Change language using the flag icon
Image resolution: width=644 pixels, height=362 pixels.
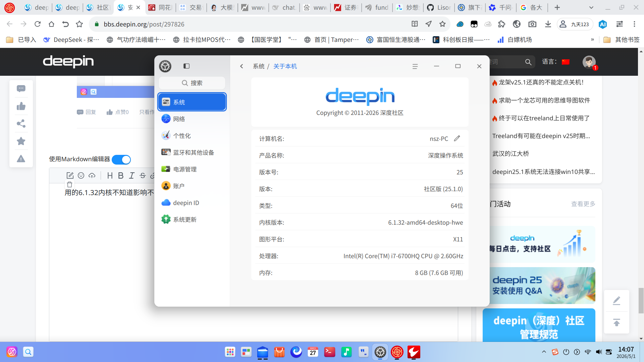coord(566,62)
